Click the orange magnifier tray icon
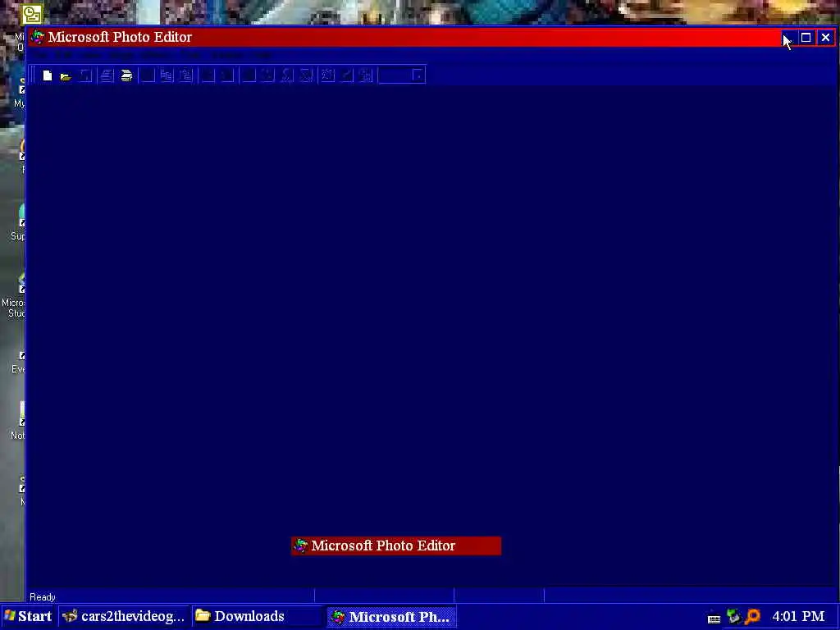Viewport: 840px width, 630px height. (x=752, y=617)
